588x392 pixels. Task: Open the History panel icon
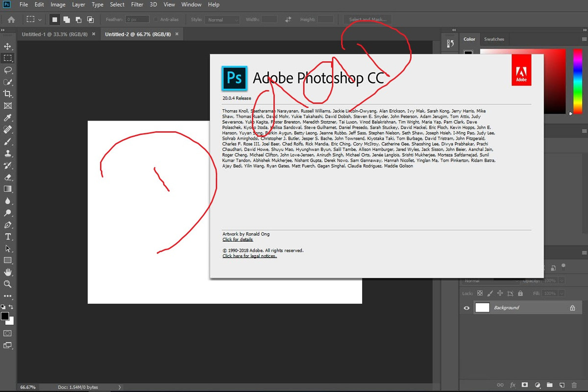(x=450, y=44)
